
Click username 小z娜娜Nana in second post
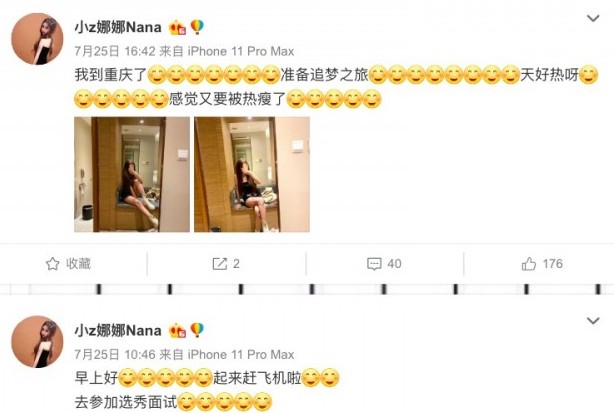click(118, 330)
